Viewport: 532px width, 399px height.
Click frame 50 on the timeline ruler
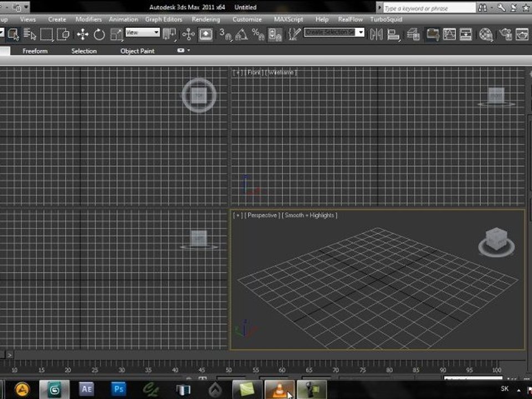229,370
